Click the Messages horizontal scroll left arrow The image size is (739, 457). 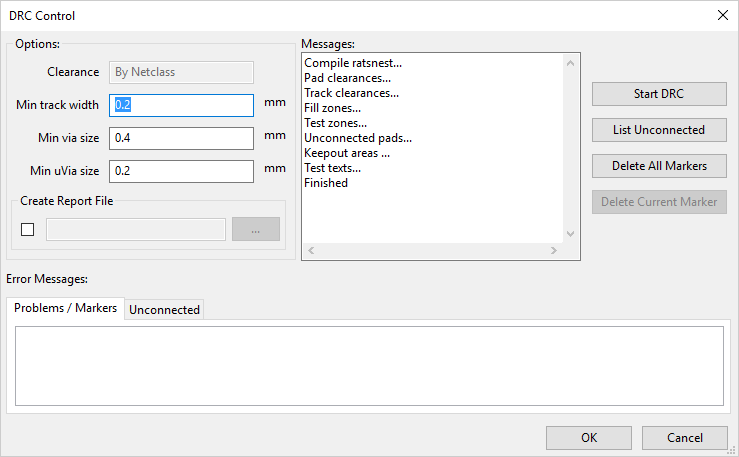pyautogui.click(x=310, y=251)
